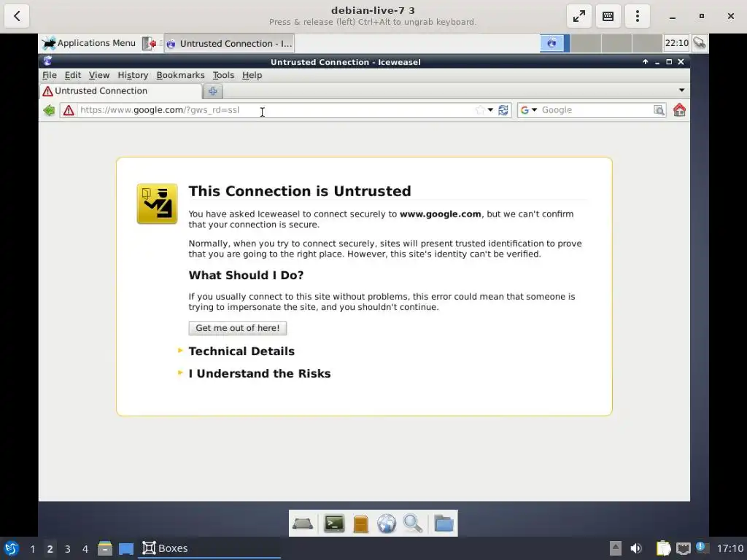Switch to host virtual desktop 1
This screenshot has width=747, height=560.
tap(32, 549)
